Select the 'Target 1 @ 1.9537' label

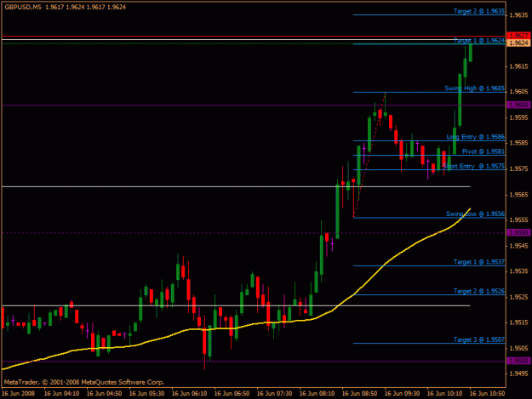click(479, 262)
